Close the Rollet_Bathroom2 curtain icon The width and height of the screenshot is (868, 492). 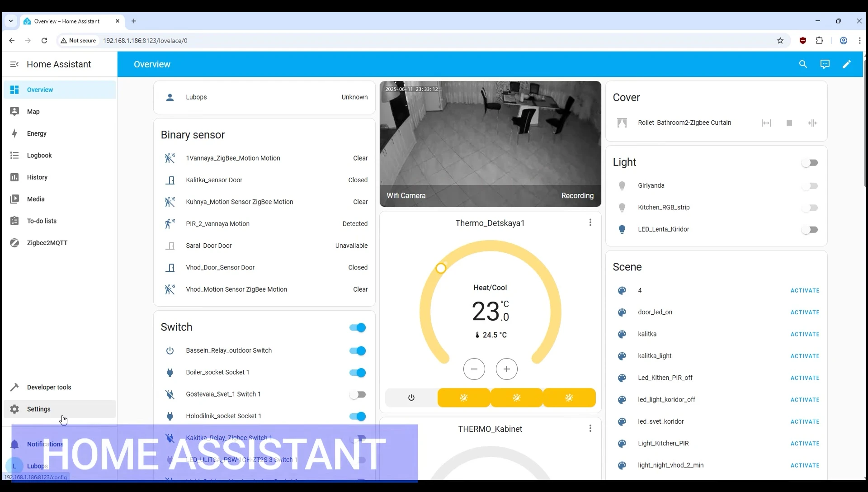pos(812,123)
